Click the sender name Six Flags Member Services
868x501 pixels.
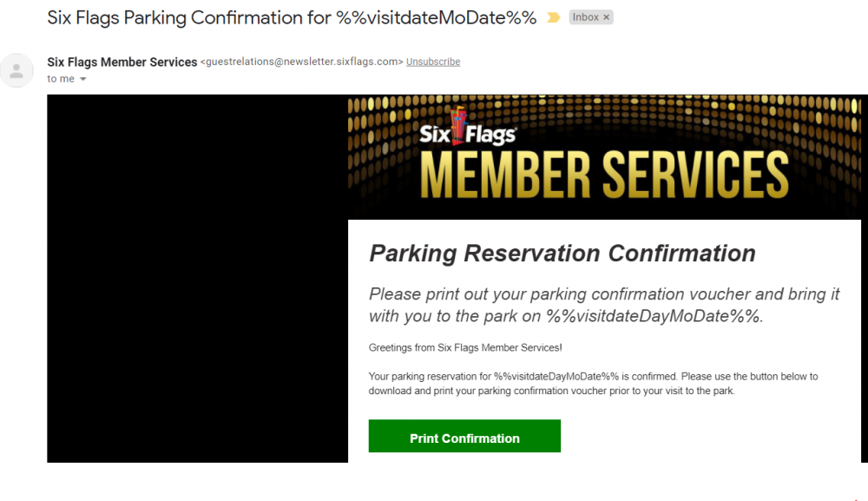pyautogui.click(x=122, y=62)
